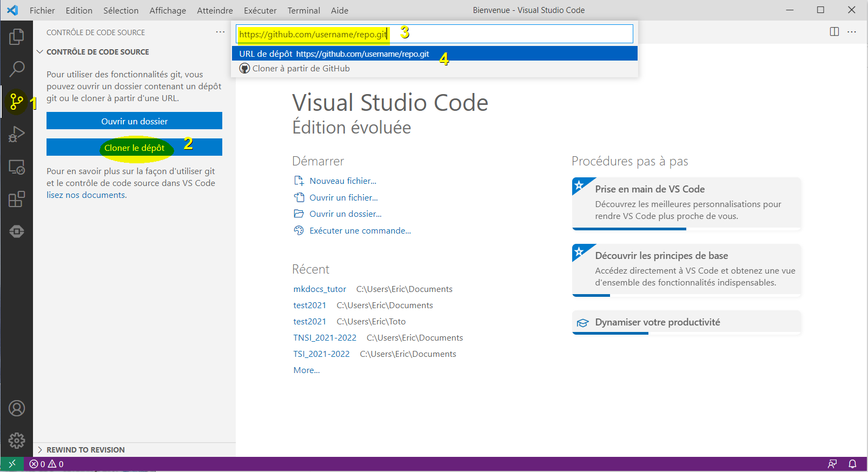868x472 pixels.
Task: Click the GitHub icon beside Cloner à partir de GitHub
Action: point(244,69)
